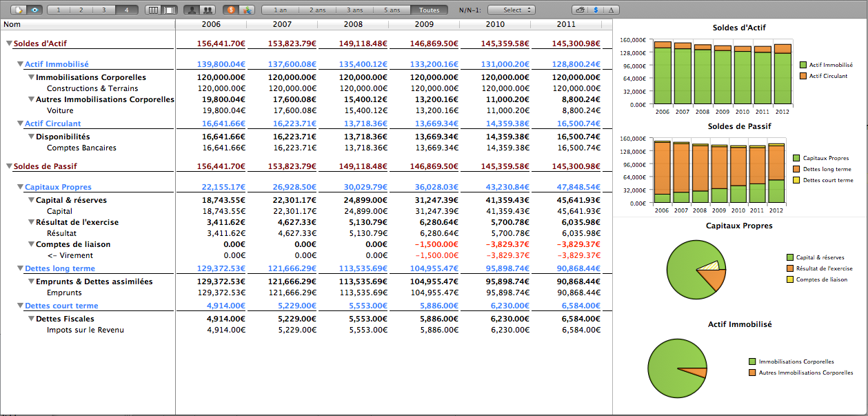This screenshot has height=416, width=868.
Task: Click the delta triangle icon
Action: [612, 10]
